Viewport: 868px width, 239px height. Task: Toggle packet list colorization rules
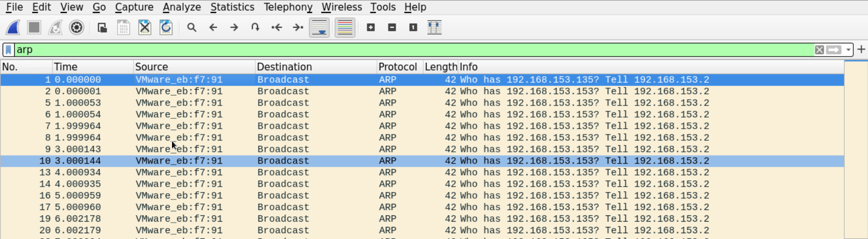tap(345, 27)
